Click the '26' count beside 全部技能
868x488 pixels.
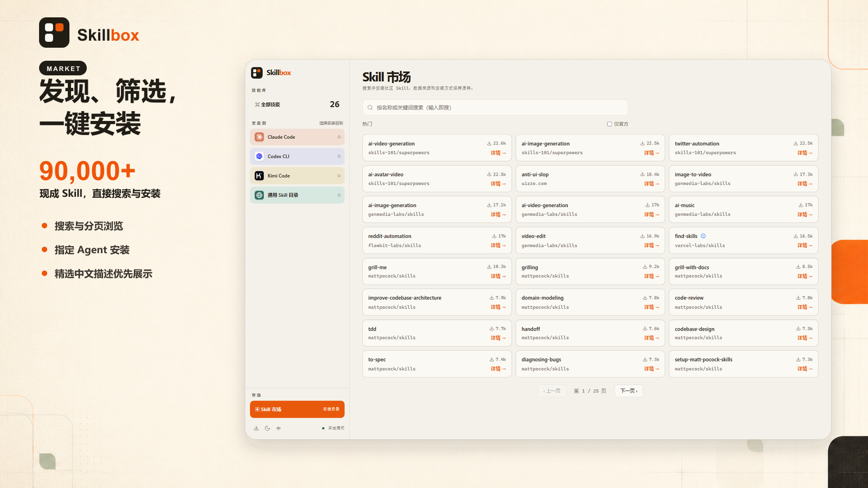[335, 105]
